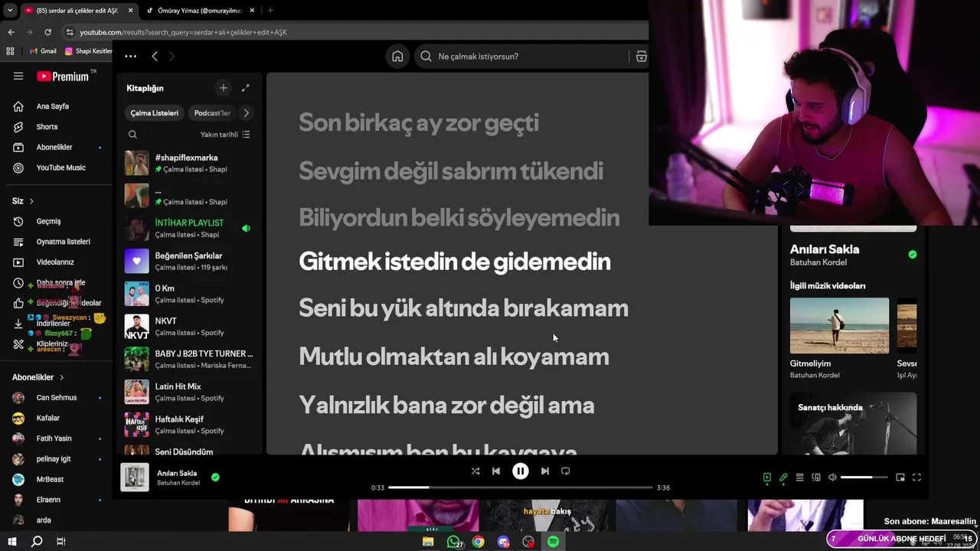
Task: Open the 0 Km playlist
Action: tap(189, 294)
